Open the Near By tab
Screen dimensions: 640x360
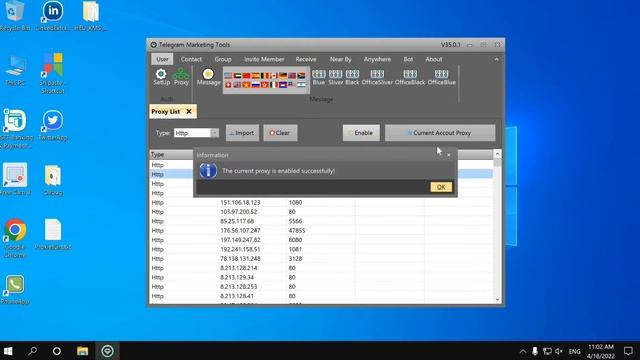tap(340, 59)
